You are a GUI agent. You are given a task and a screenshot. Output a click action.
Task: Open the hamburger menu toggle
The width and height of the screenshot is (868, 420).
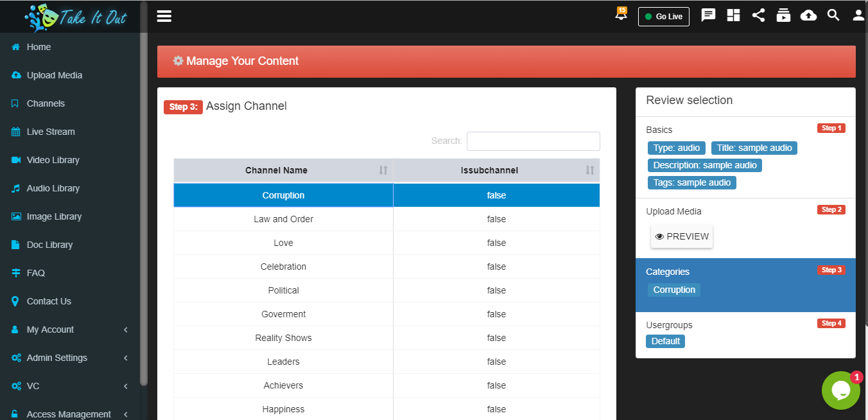[x=164, y=16]
